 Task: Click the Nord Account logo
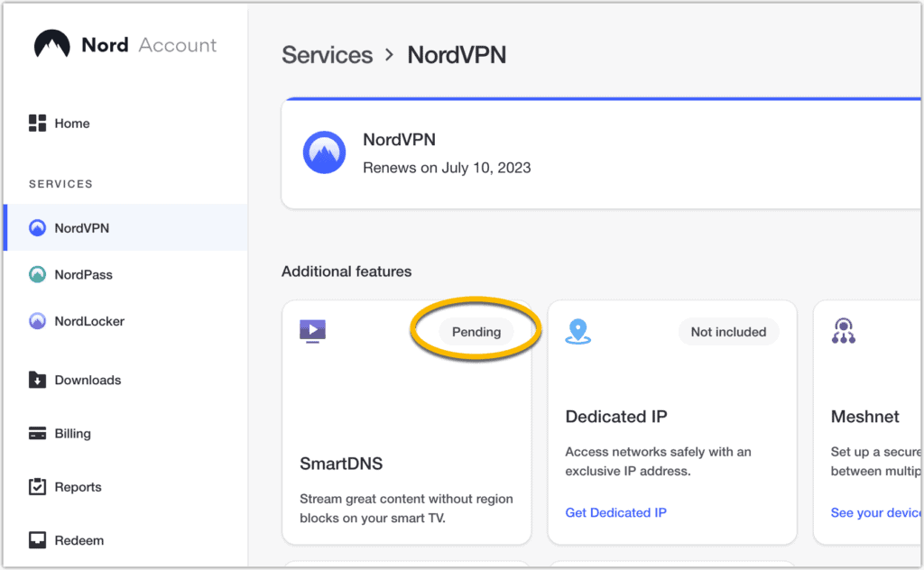pyautogui.click(x=52, y=45)
